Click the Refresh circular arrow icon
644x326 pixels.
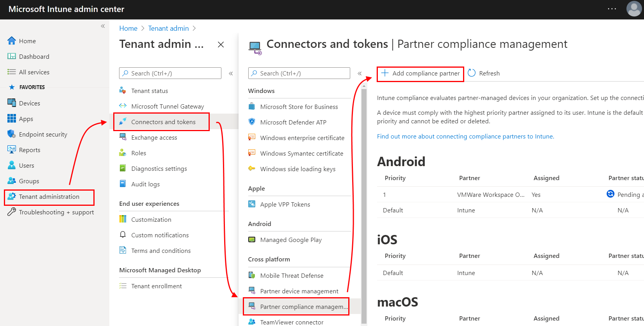point(472,73)
